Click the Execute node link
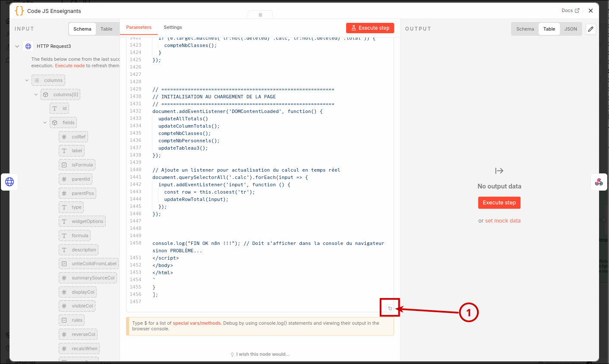Viewport: 609px width, 364px height. pos(70,66)
